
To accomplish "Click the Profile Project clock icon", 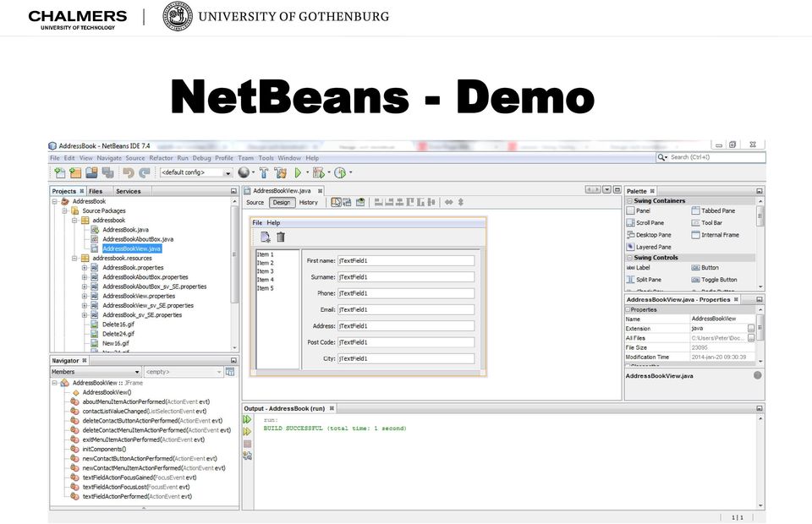I will [x=340, y=172].
